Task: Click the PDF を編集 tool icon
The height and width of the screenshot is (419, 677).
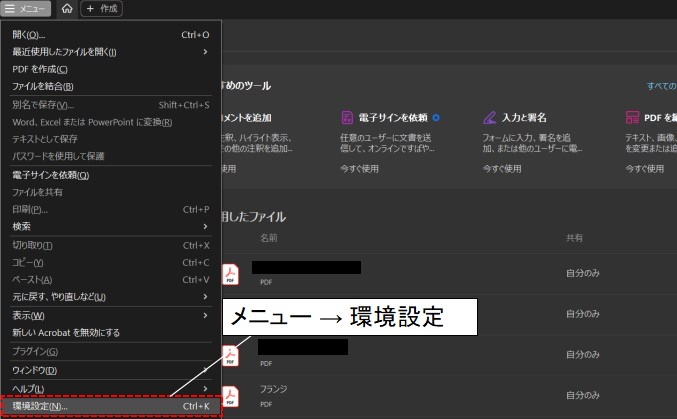Action: [632, 117]
